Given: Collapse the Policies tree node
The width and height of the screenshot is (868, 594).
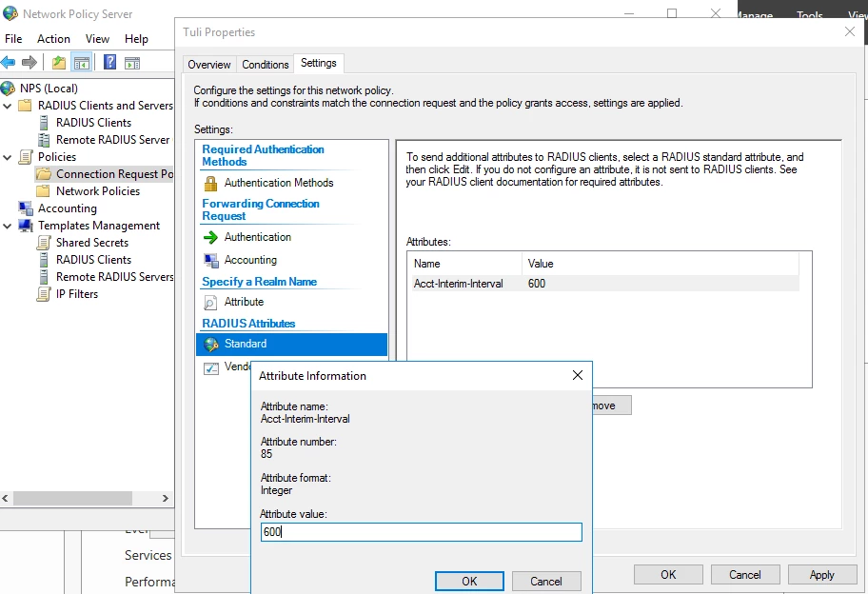Looking at the screenshot, I should tap(8, 157).
